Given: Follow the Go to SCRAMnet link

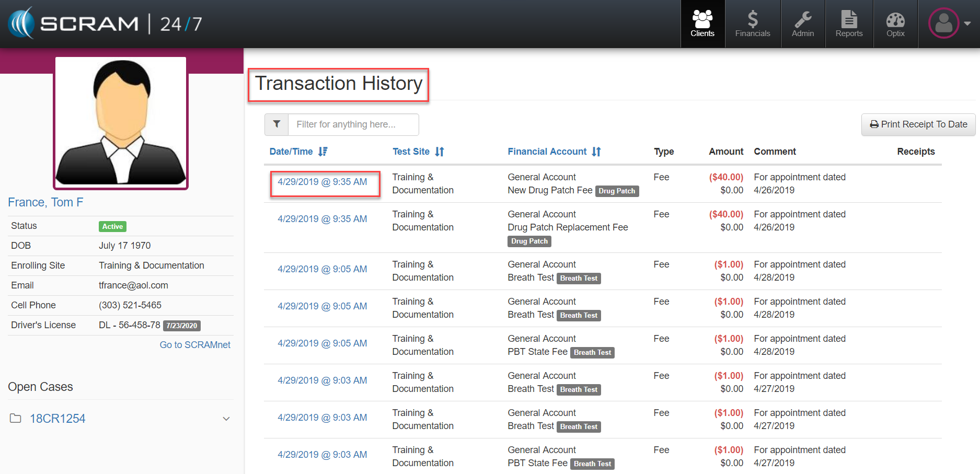Looking at the screenshot, I should pos(195,345).
